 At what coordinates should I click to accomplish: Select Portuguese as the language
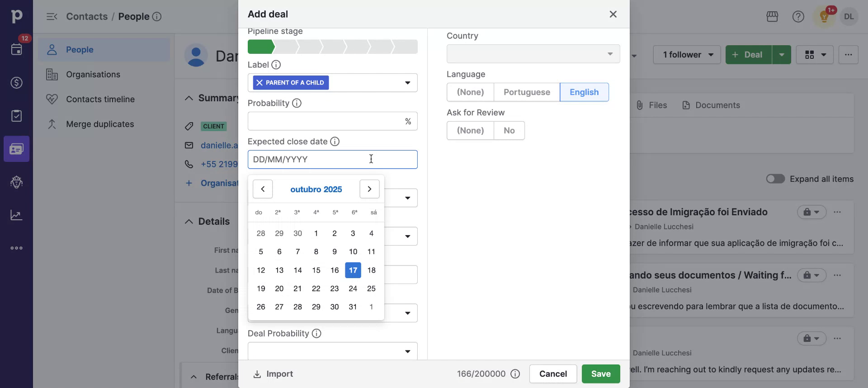[527, 92]
